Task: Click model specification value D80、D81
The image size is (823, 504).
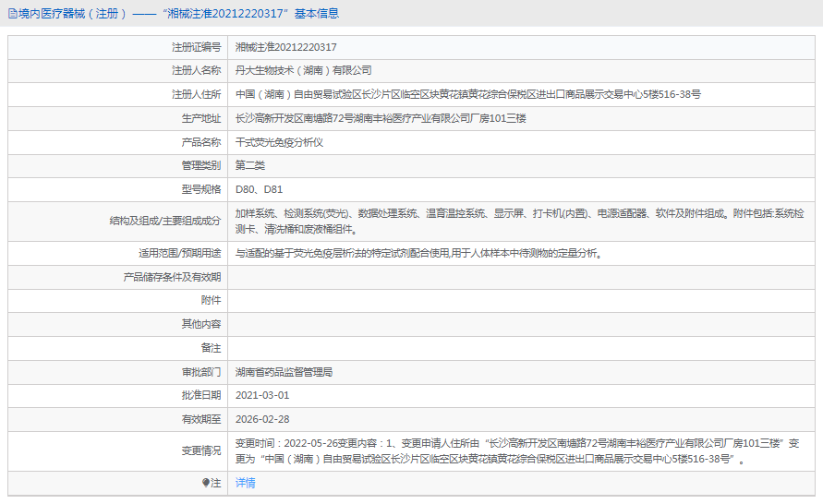Action: [259, 189]
